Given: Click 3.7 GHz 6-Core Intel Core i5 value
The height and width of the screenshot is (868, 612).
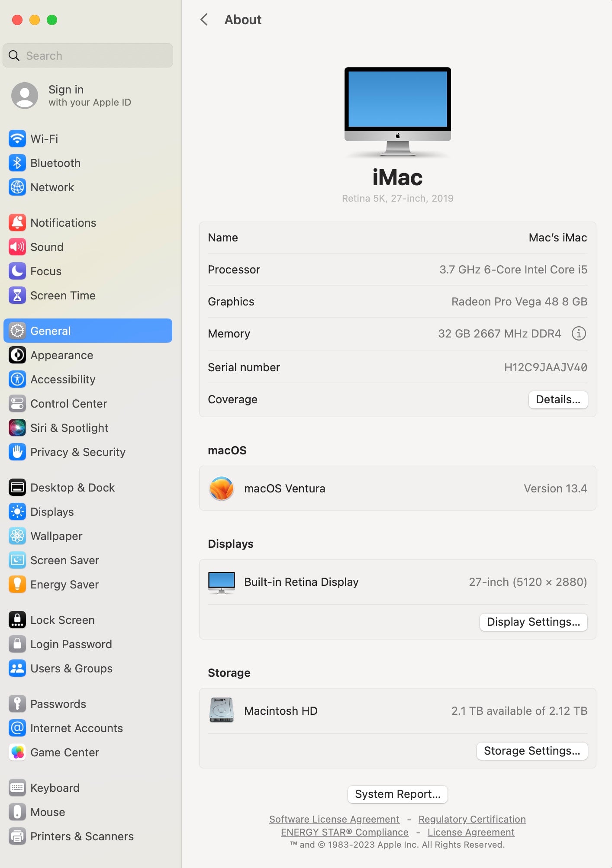Looking at the screenshot, I should pyautogui.click(x=513, y=270).
